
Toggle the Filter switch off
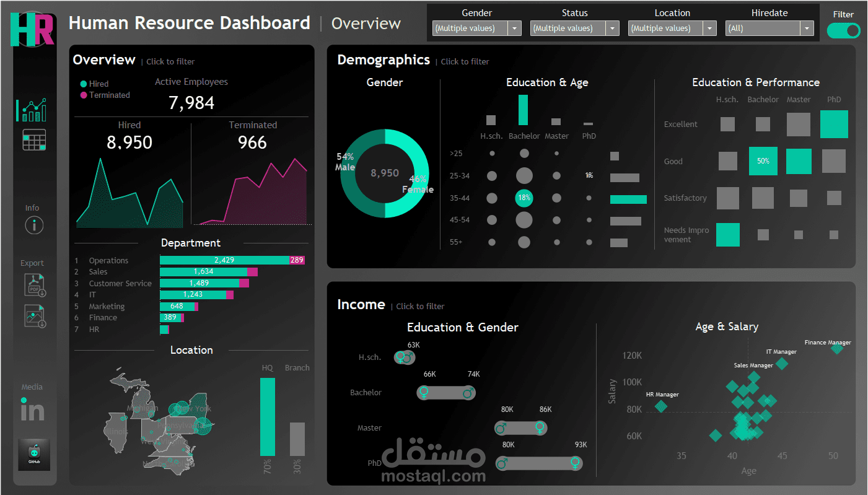coord(843,30)
